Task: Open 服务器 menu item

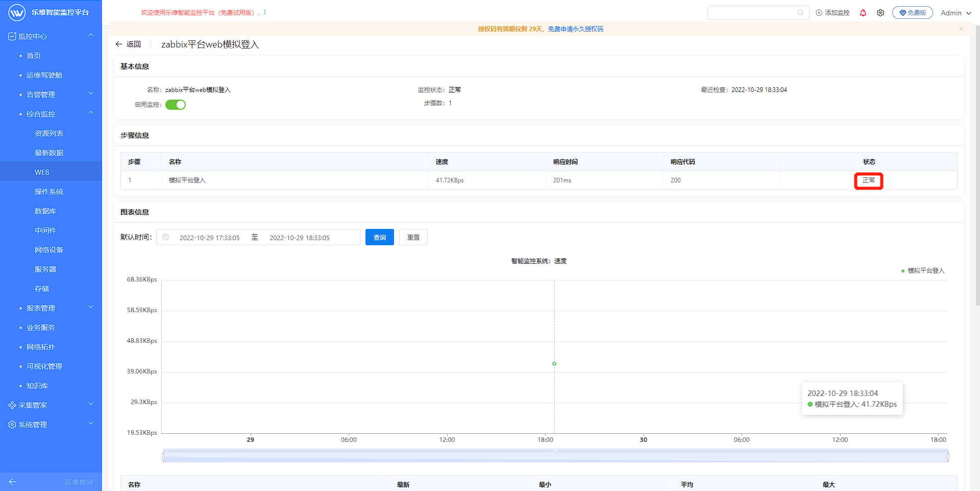Action: [x=45, y=269]
